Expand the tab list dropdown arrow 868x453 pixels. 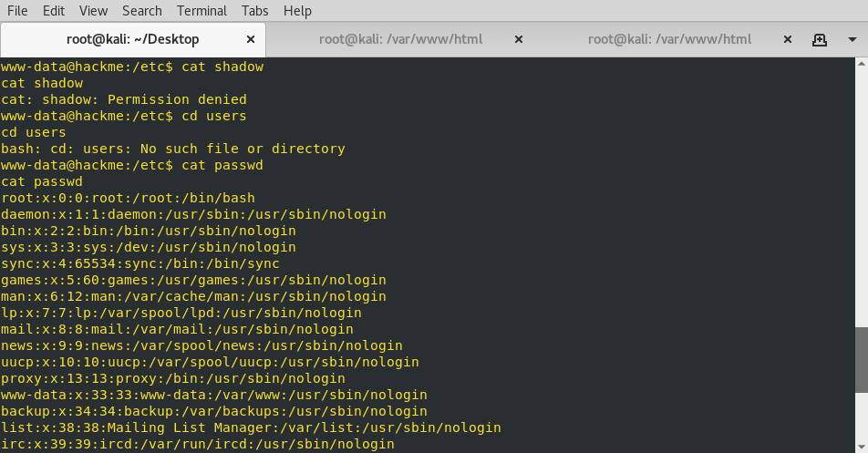click(852, 40)
